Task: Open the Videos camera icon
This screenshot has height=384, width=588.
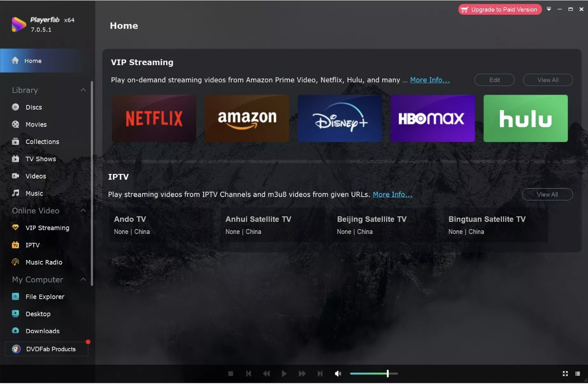Action: 16,176
